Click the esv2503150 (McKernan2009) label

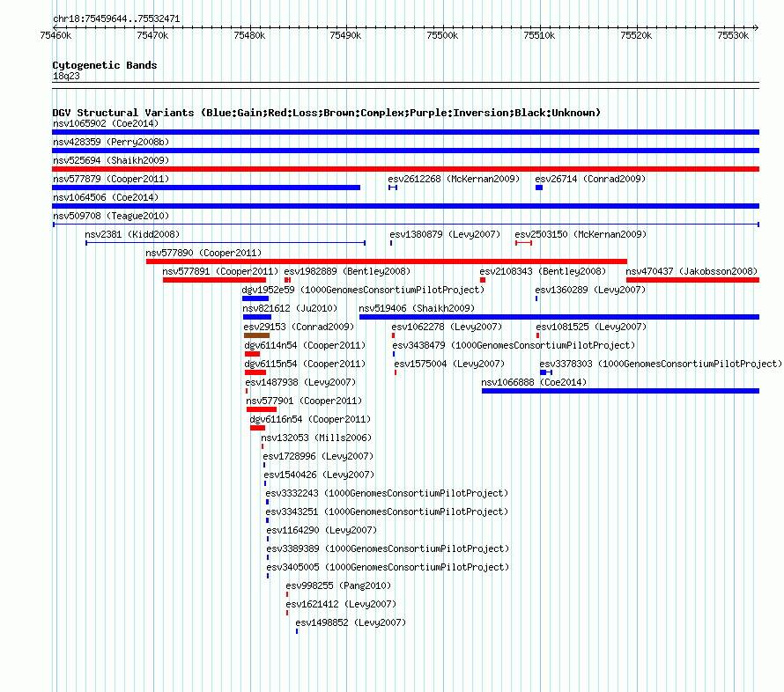point(581,234)
